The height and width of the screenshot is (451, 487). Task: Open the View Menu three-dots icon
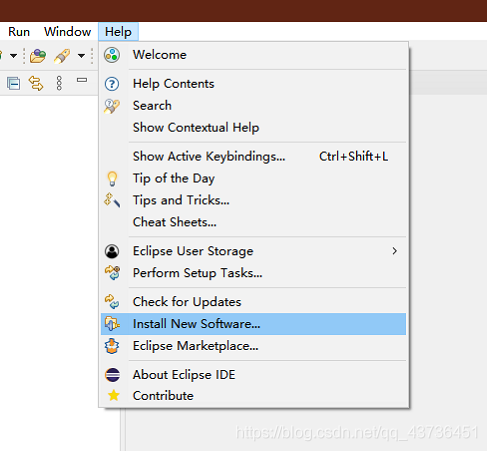[x=59, y=83]
